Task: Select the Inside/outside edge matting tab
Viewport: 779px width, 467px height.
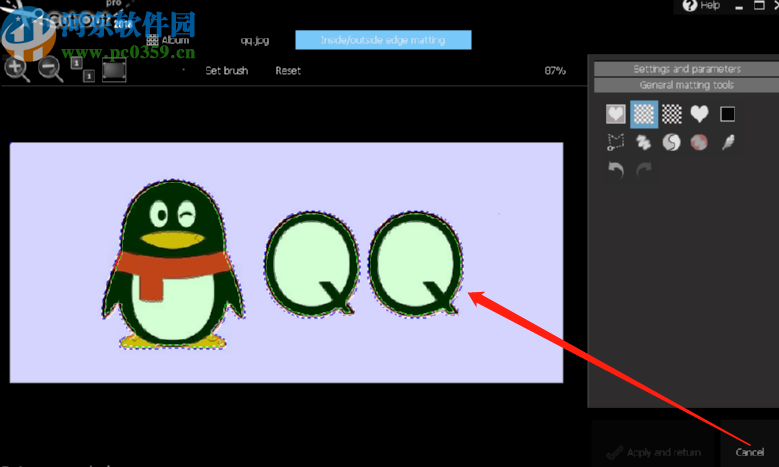Action: [383, 40]
